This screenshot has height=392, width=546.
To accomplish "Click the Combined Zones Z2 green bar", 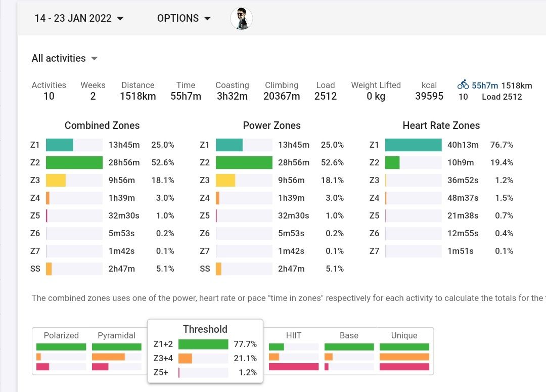I will [74, 162].
